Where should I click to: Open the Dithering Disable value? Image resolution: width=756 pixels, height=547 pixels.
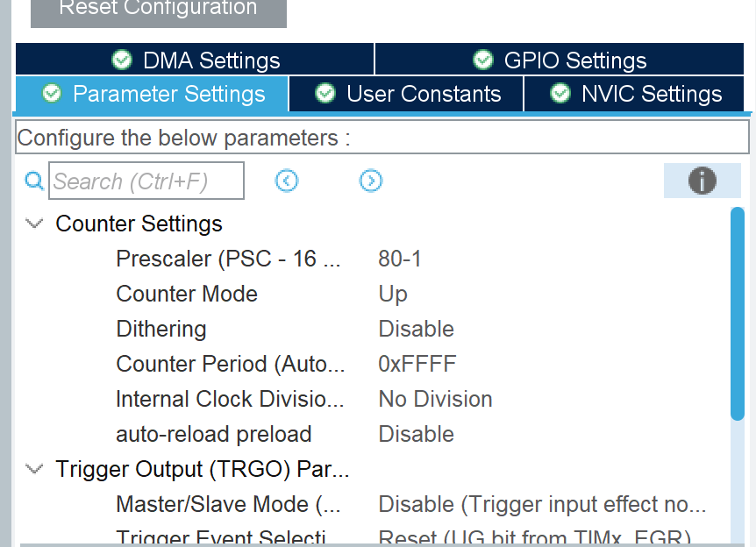click(x=416, y=329)
